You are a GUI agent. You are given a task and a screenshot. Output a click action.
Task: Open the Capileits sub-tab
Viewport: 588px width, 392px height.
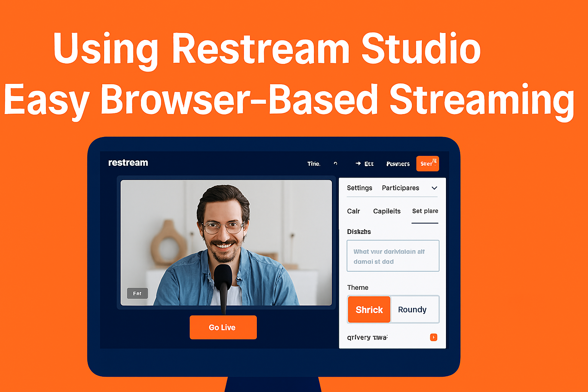(387, 211)
